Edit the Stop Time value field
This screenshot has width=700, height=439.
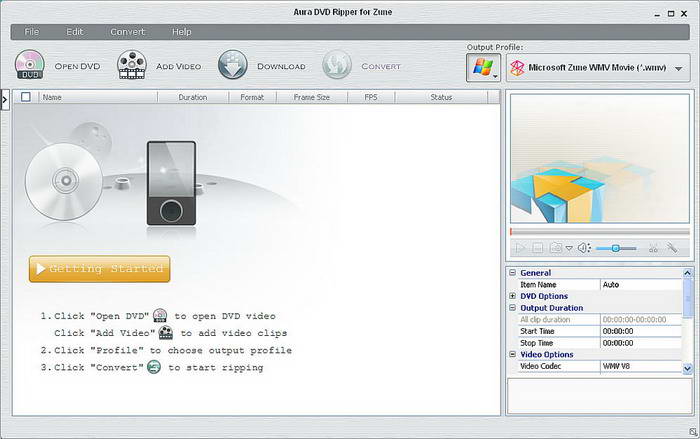pos(641,343)
